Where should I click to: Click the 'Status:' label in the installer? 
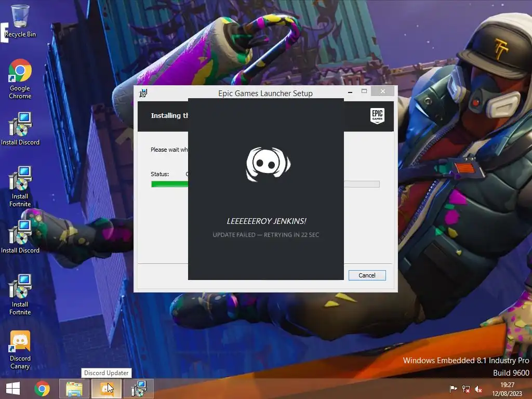point(160,174)
